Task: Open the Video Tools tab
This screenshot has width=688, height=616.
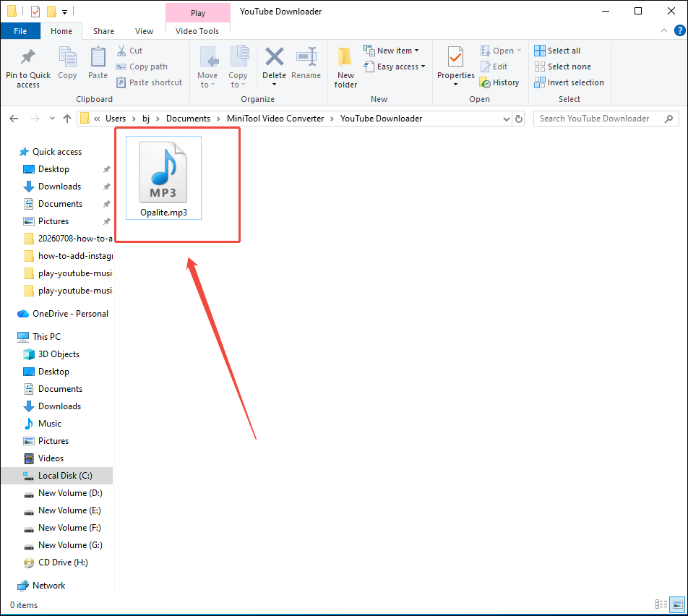Action: pyautogui.click(x=197, y=31)
